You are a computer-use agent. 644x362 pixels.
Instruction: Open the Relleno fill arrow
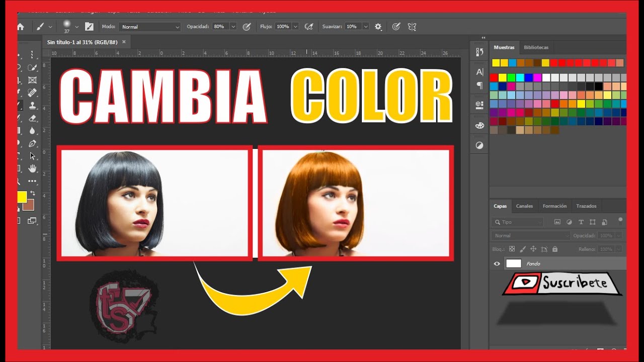click(x=618, y=249)
